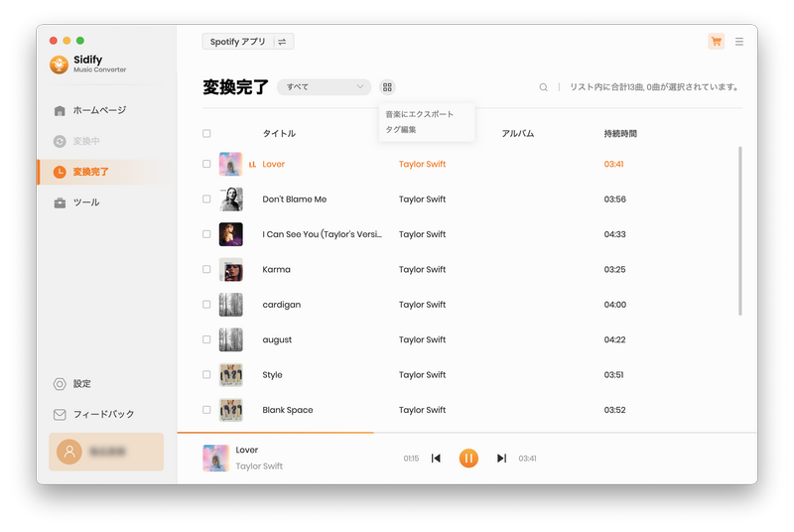The image size is (794, 532).
Task: Click the I Can See You album thumbnail
Action: [x=231, y=234]
